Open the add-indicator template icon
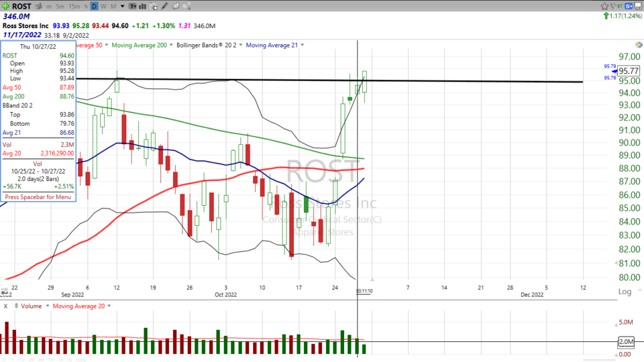The height and width of the screenshot is (362, 644). 154,6
